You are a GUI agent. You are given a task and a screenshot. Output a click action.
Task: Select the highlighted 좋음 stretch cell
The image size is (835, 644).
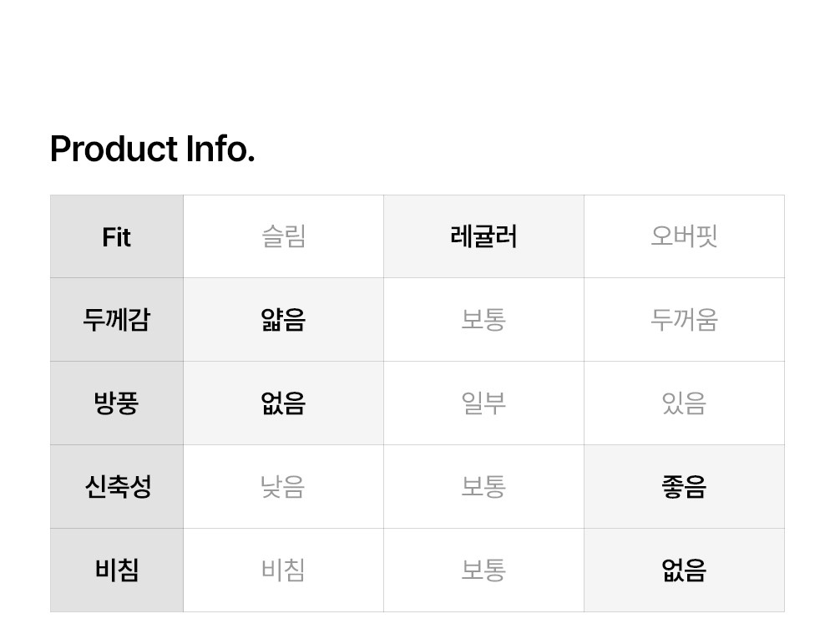[x=684, y=487]
